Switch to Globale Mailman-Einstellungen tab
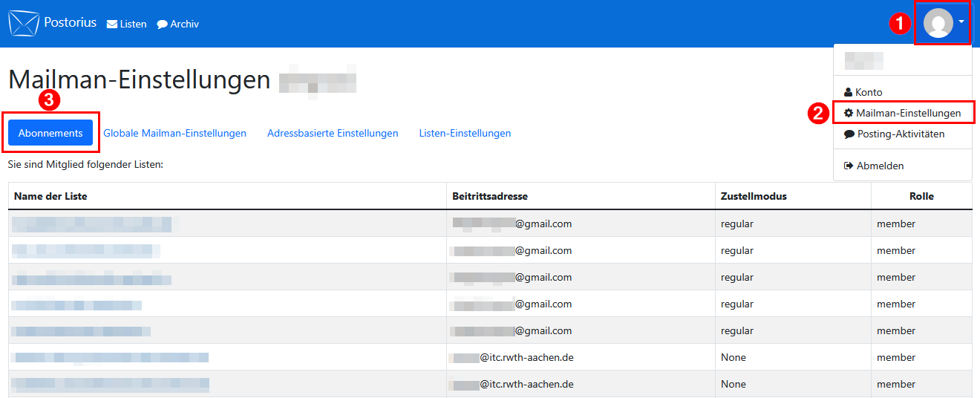 [174, 133]
